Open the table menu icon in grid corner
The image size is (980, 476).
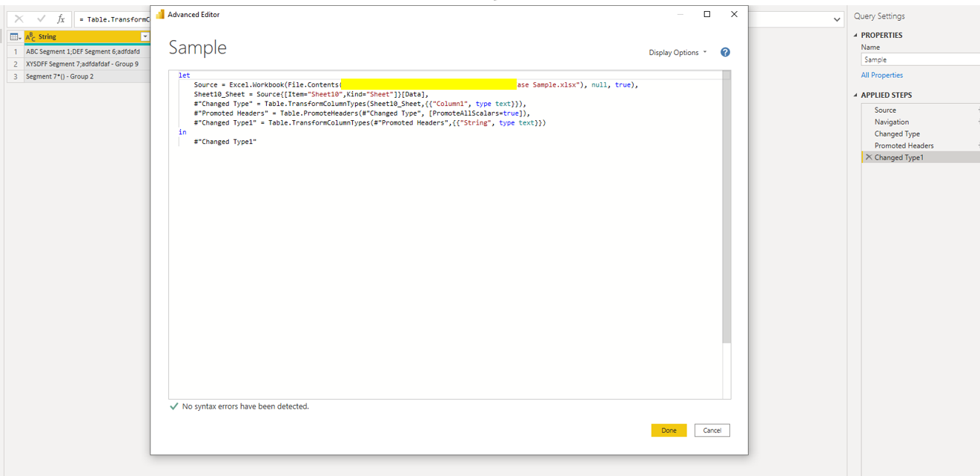(x=15, y=36)
